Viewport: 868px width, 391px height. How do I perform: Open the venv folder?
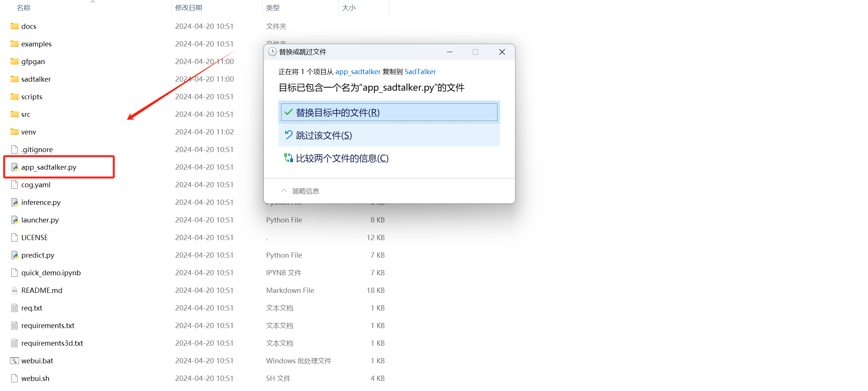(28, 132)
